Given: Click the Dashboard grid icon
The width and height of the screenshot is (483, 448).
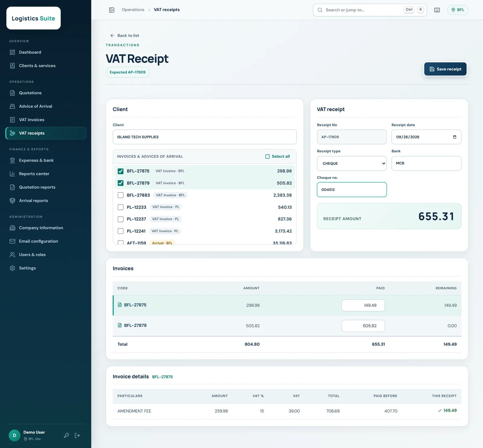Looking at the screenshot, I should 12,52.
